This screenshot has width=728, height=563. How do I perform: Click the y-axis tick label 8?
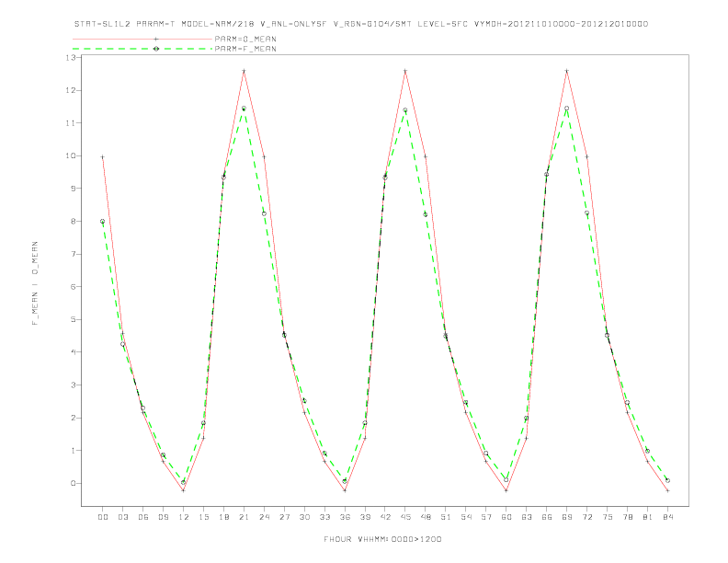click(x=74, y=221)
